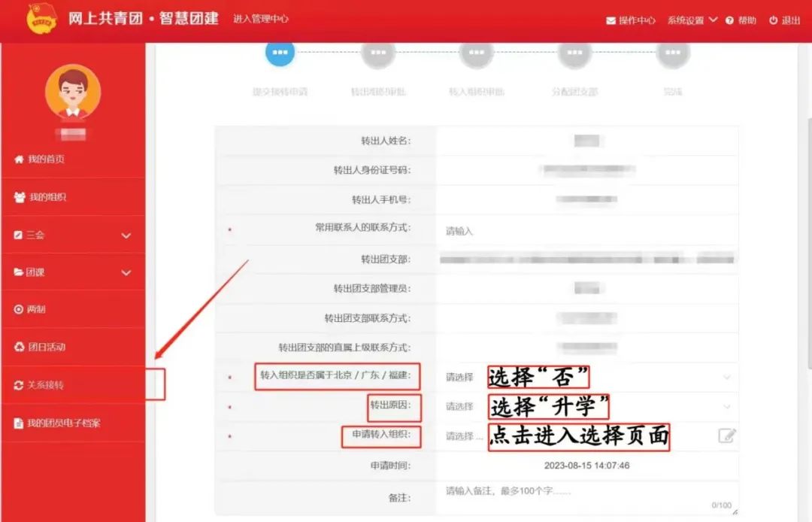Click the 关系接转 refresh icon

(19, 385)
